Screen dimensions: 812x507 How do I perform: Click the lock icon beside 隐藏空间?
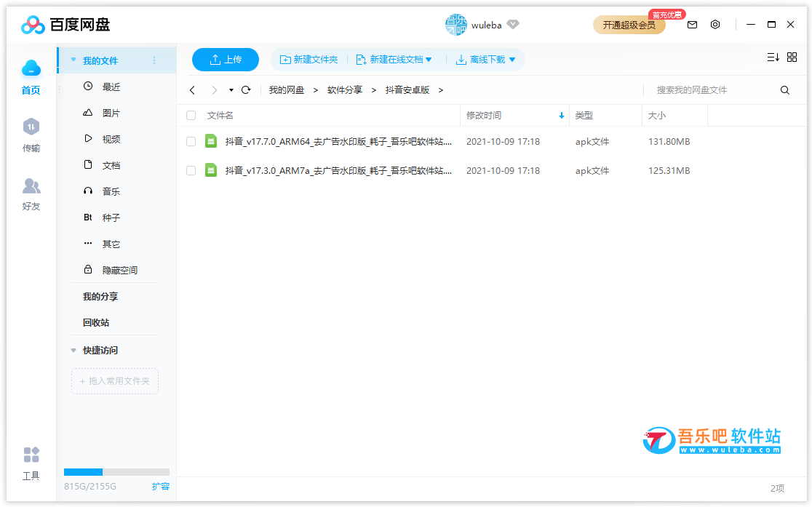tap(88, 269)
